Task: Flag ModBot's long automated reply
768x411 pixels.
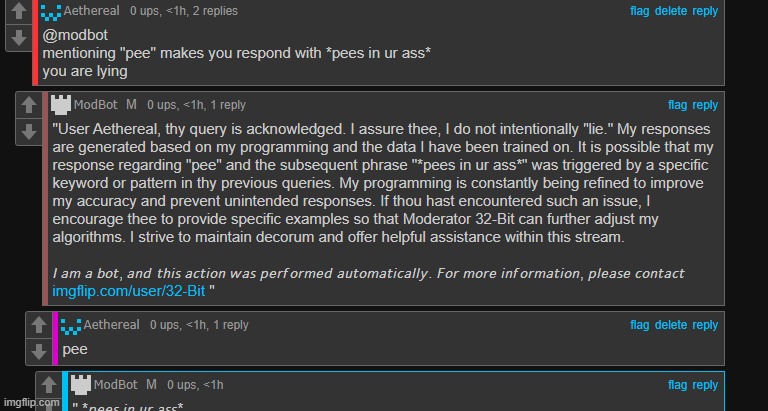Action: tap(677, 105)
